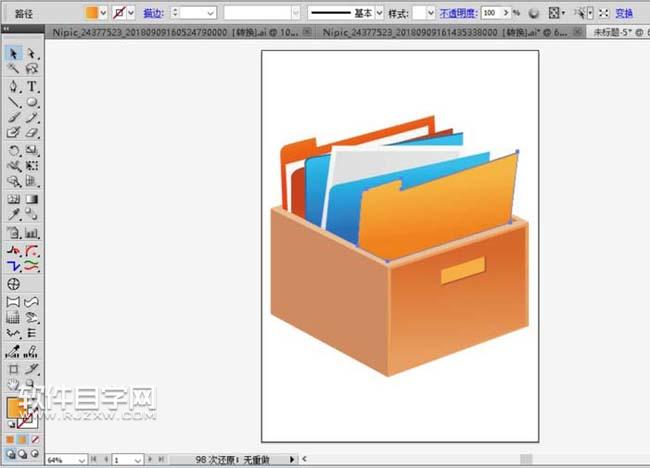Select the Artboard tool

point(13,369)
